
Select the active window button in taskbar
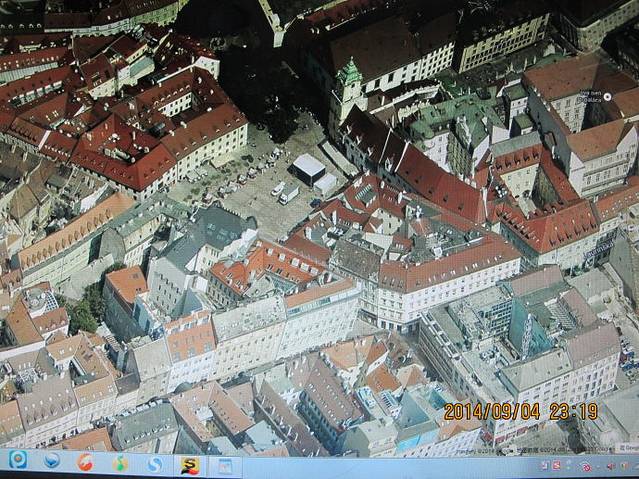point(224,466)
